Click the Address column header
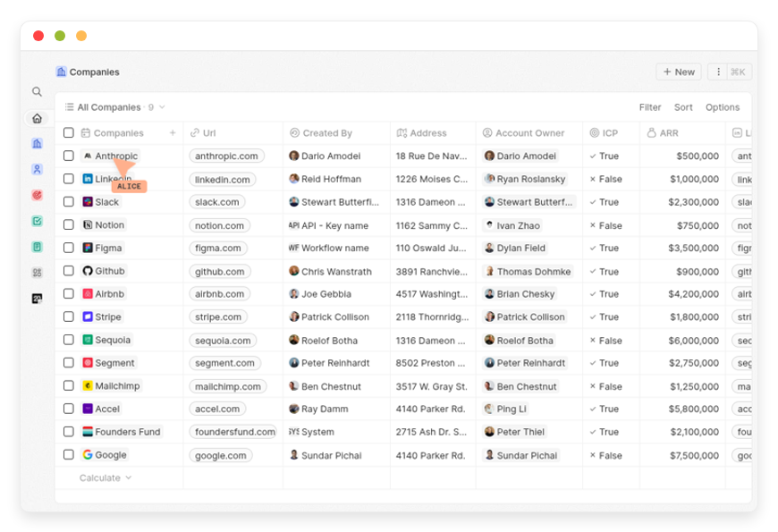Screen dimensions: 778x532 point(433,133)
